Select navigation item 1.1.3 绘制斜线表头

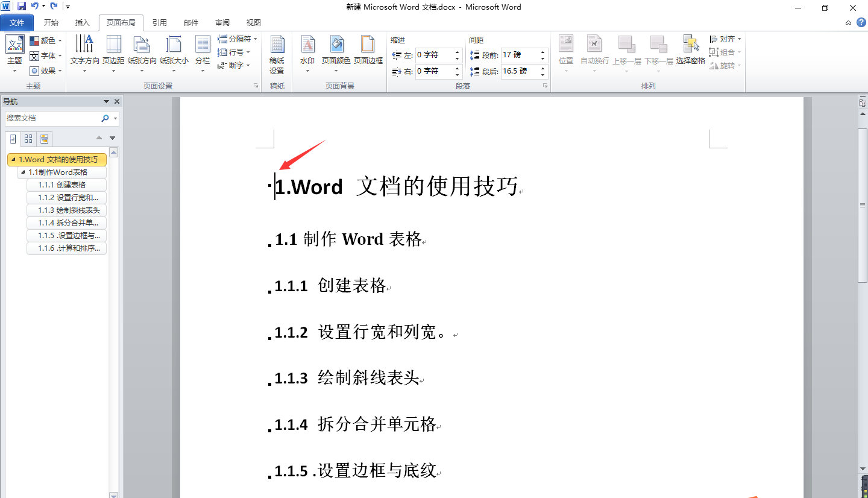[67, 210]
